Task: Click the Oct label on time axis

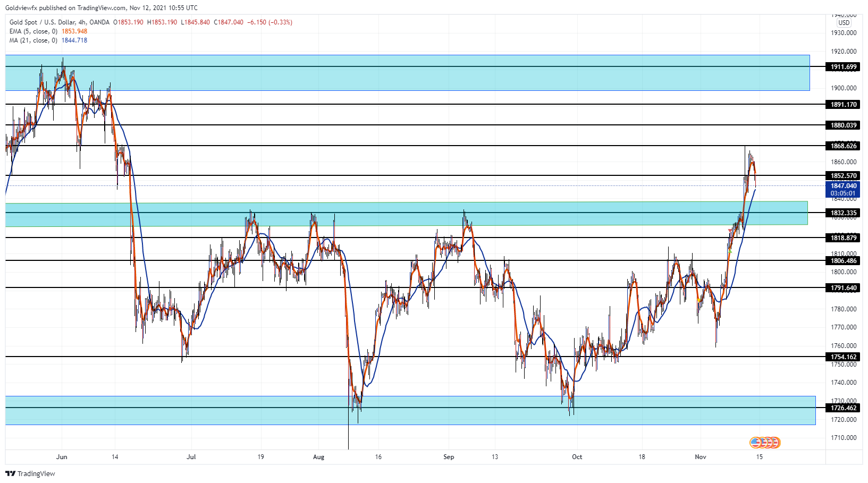Action: [x=577, y=457]
